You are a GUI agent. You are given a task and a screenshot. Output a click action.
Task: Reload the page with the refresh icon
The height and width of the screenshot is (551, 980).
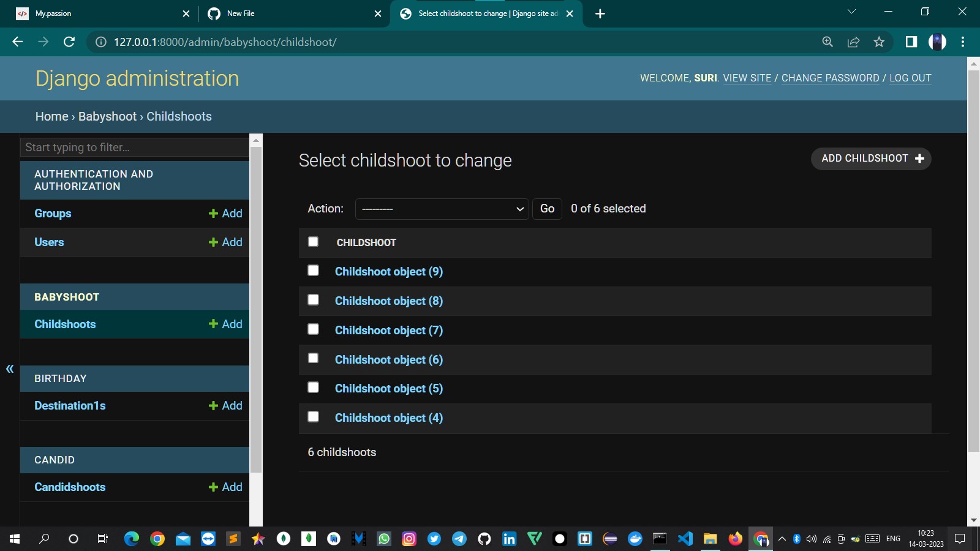tap(69, 42)
